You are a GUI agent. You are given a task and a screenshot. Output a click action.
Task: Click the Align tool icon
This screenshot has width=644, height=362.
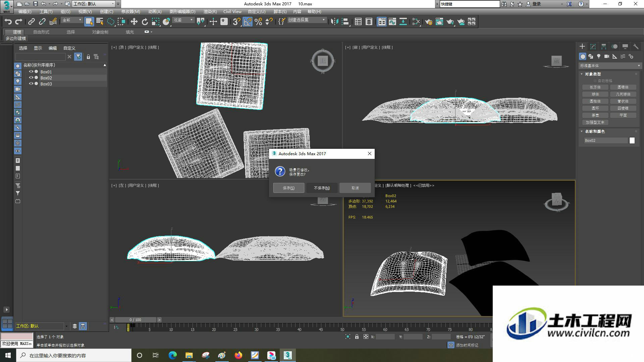pyautogui.click(x=345, y=22)
